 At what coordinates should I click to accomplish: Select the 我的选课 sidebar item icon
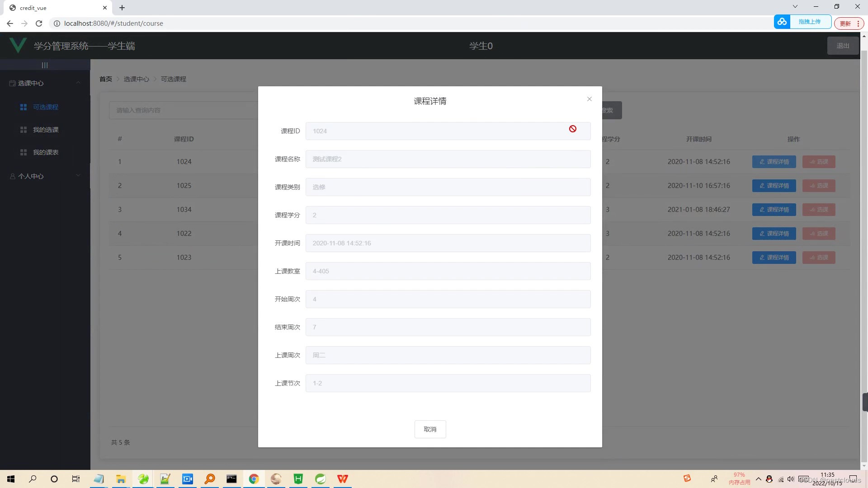[x=23, y=130]
